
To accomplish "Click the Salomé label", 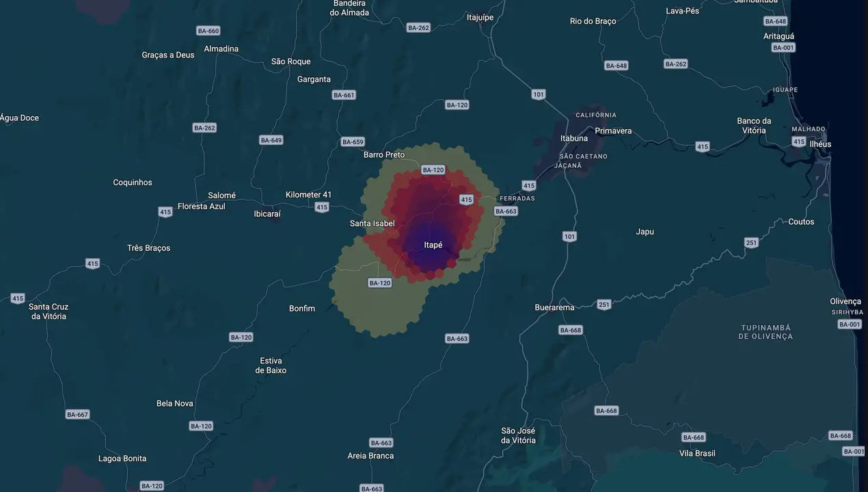I will click(x=222, y=195).
